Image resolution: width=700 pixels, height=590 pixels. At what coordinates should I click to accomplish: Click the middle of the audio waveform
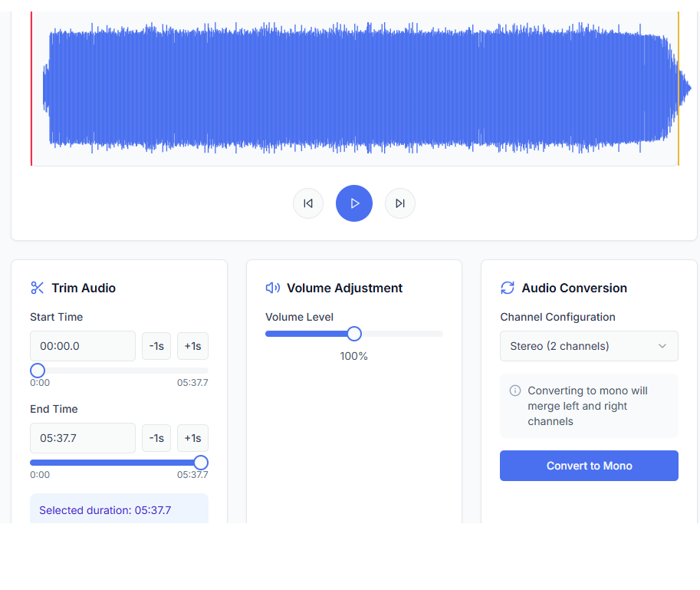pos(354,88)
